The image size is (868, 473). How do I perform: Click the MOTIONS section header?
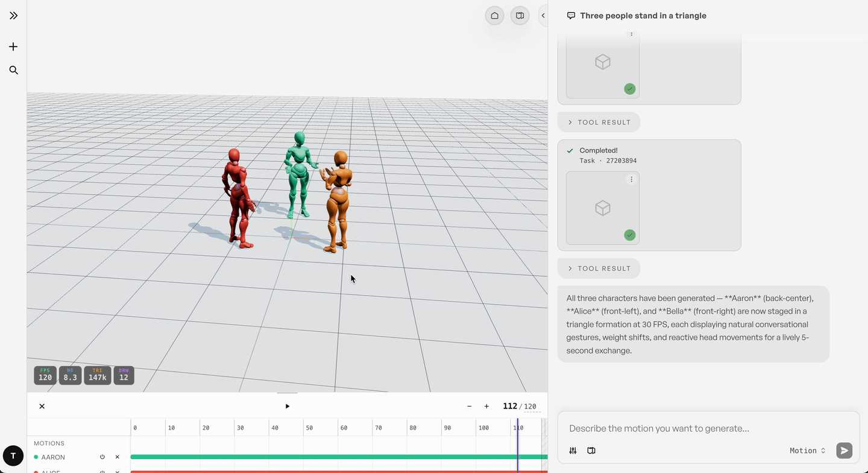click(x=49, y=443)
